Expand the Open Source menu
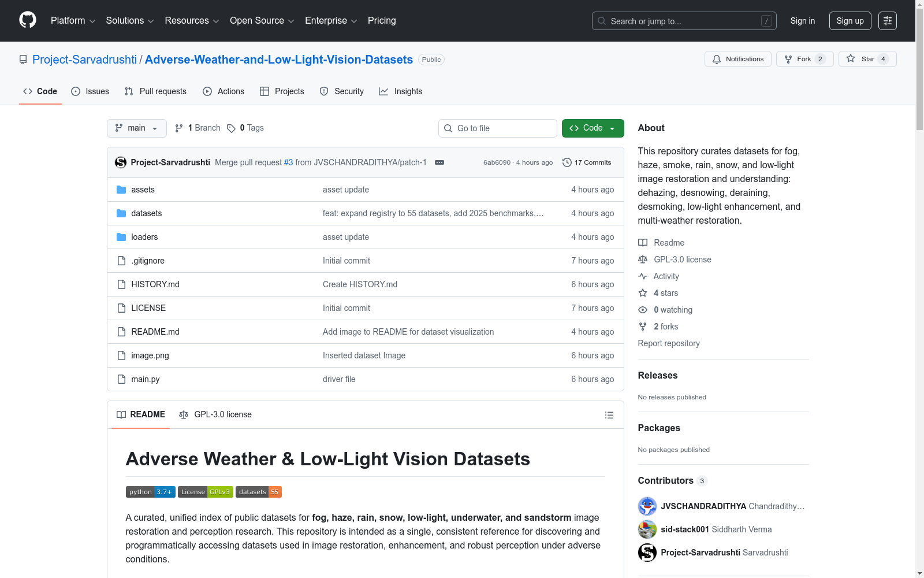The width and height of the screenshot is (924, 578). (x=262, y=21)
